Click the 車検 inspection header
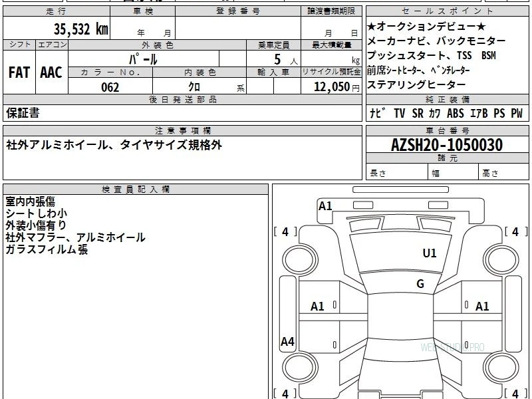The width and height of the screenshot is (532, 399). coord(142,11)
